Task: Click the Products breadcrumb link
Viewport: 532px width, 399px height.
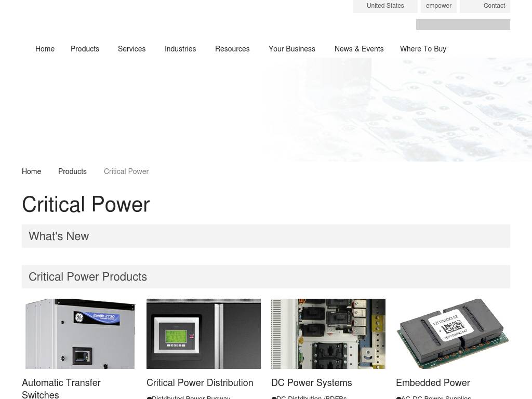Action: [72, 171]
